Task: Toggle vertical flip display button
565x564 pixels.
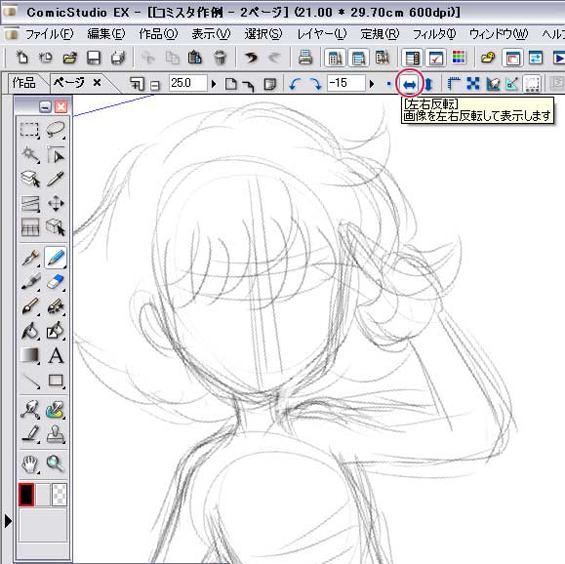Action: point(428,84)
